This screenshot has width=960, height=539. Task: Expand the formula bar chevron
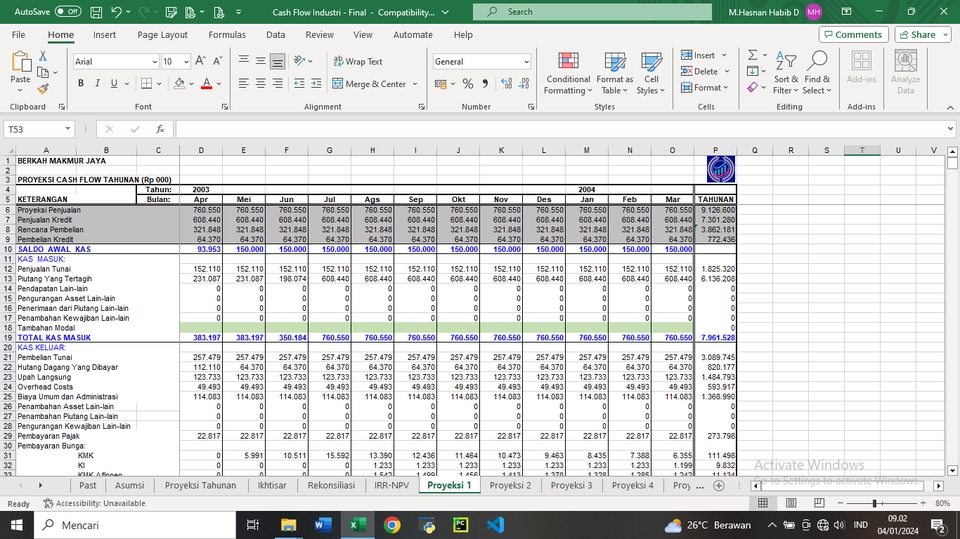point(950,129)
